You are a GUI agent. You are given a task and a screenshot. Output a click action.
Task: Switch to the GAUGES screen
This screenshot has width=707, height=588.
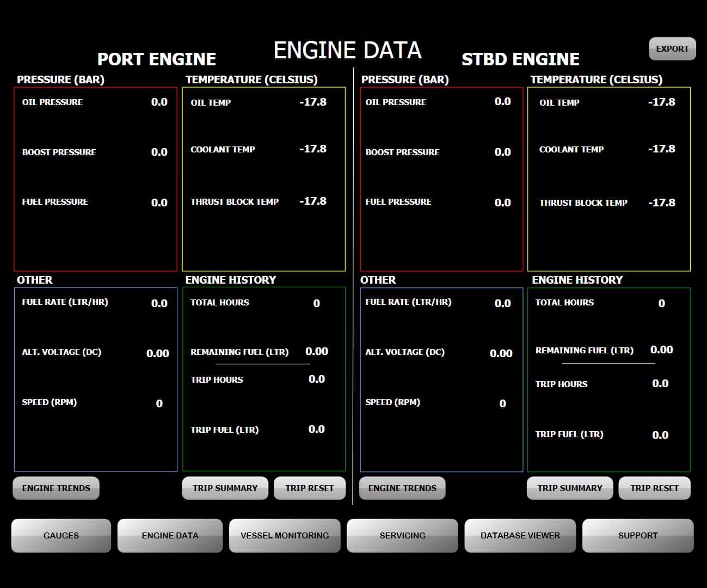(60, 535)
